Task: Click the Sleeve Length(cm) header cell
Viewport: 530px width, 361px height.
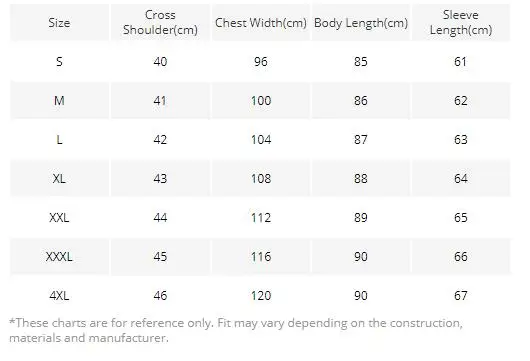Action: point(461,23)
